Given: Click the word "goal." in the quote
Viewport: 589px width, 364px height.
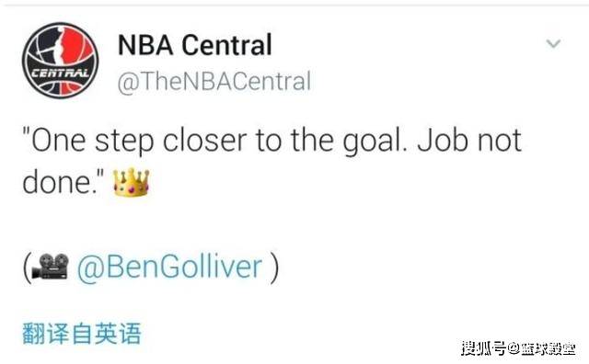Looking at the screenshot, I should click(x=375, y=142).
